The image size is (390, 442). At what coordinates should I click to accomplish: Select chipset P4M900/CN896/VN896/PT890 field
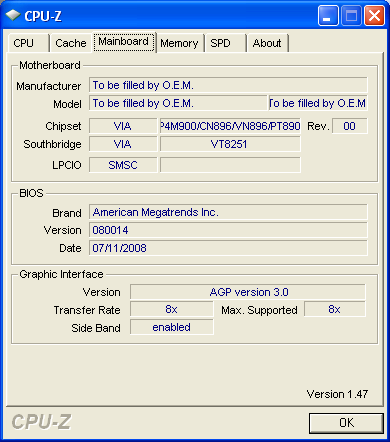pyautogui.click(x=230, y=126)
